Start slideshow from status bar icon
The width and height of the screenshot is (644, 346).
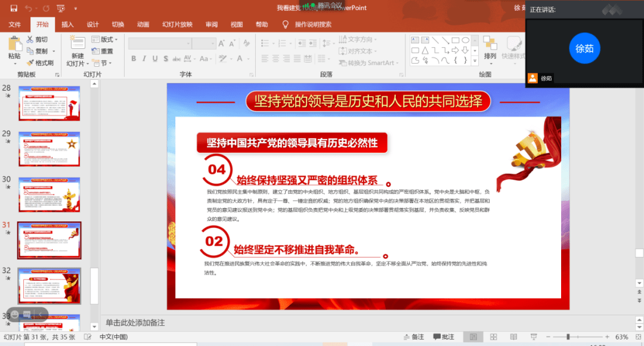click(534, 337)
